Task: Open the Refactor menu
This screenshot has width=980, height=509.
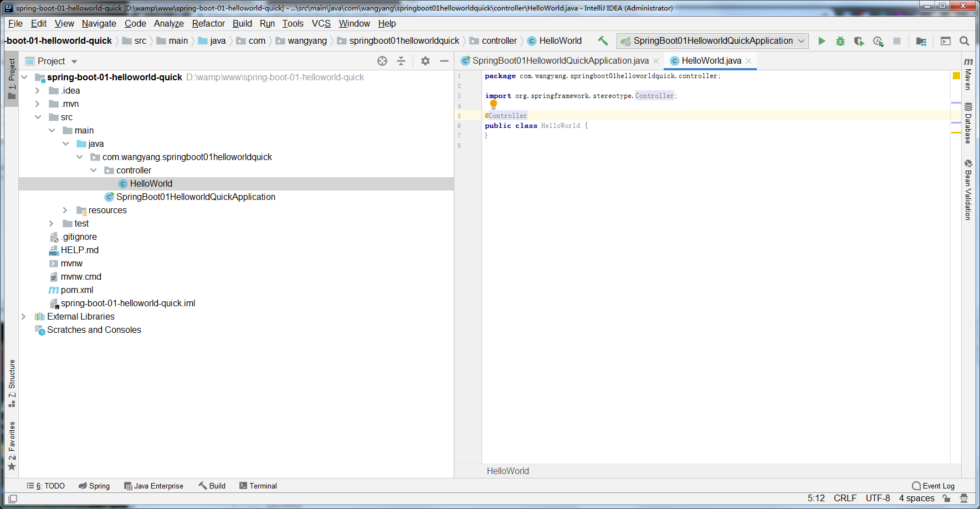Action: click(x=208, y=23)
